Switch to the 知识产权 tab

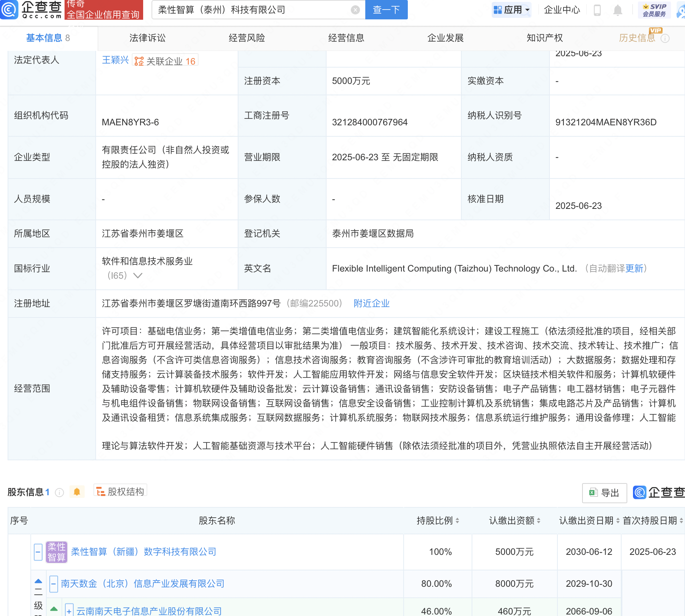click(x=545, y=38)
